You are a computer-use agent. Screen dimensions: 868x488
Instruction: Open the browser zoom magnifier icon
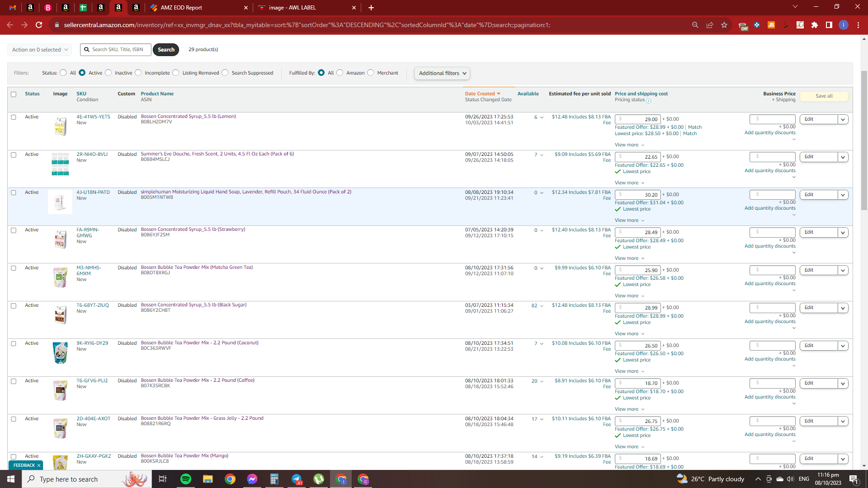point(695,25)
